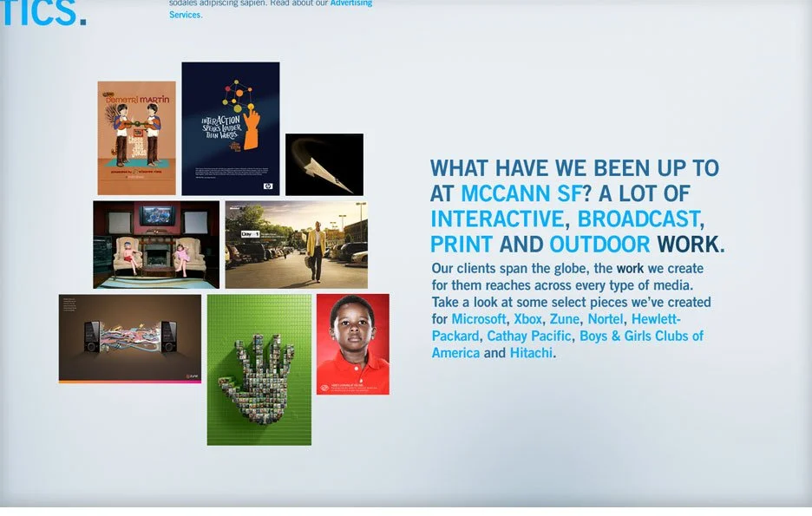Open the paper airplane image thumbnail
This screenshot has height=516, width=812.
[x=324, y=164]
